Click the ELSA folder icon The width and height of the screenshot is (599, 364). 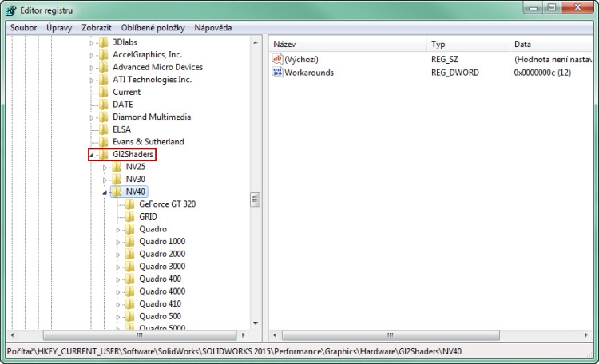pyautogui.click(x=104, y=129)
